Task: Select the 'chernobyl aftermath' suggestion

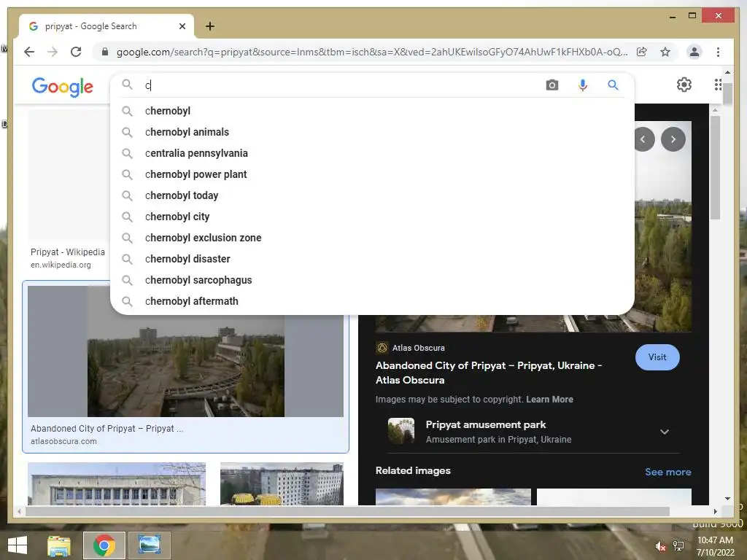Action: coord(372,301)
